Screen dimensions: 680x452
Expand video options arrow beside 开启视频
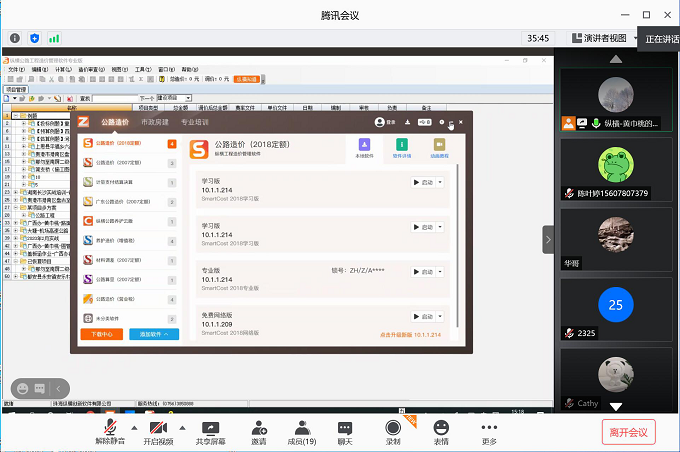(183, 428)
